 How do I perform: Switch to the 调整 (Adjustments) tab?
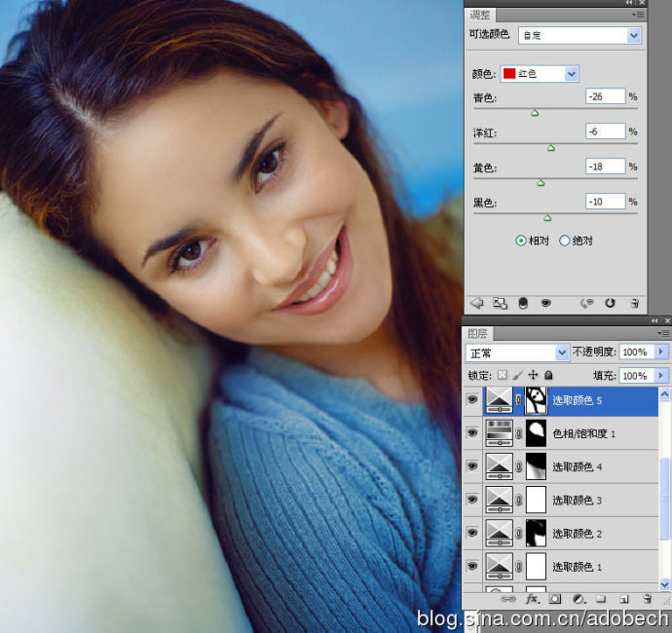(481, 15)
